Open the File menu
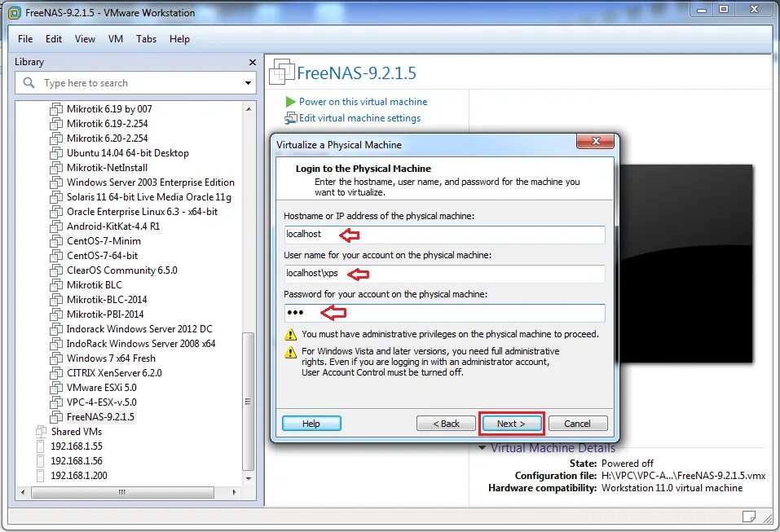Viewport: 780px width, 532px height. [x=25, y=39]
